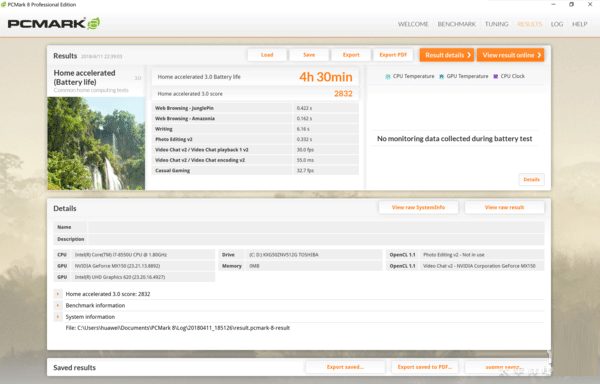The width and height of the screenshot is (600, 384).
Task: Click the Load button
Action: 267,55
